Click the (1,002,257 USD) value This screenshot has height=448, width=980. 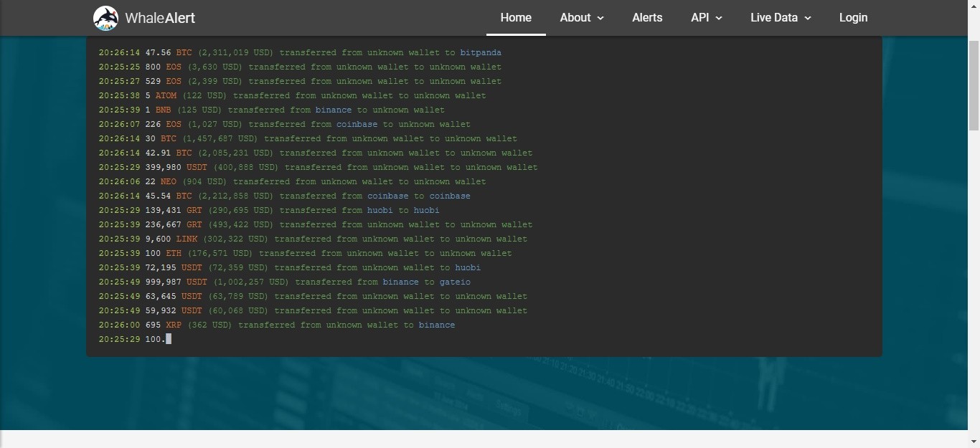point(251,282)
